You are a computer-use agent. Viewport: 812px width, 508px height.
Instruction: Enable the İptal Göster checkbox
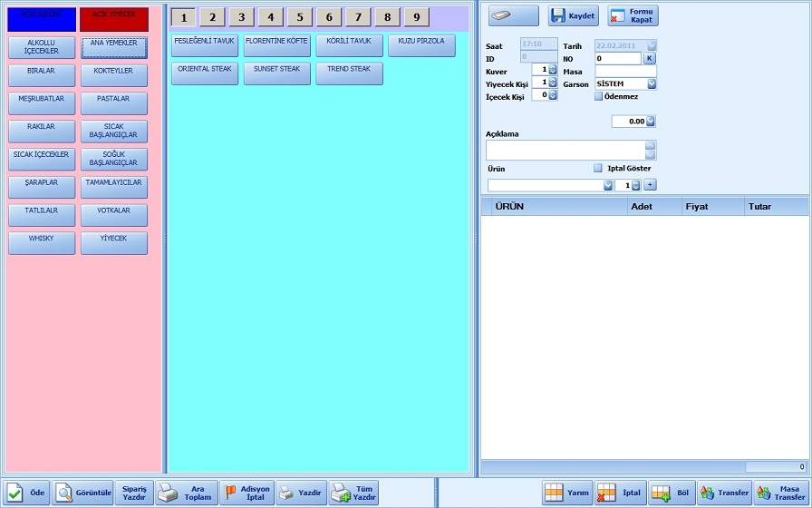pyautogui.click(x=598, y=168)
